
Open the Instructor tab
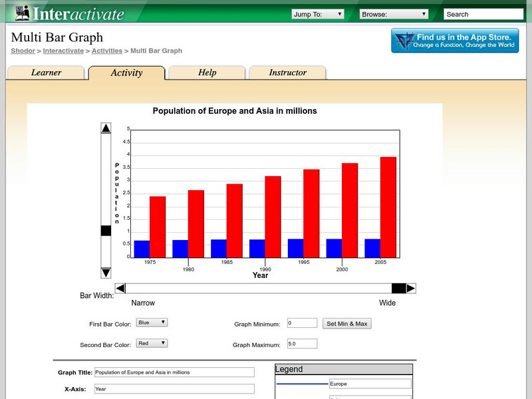[287, 73]
